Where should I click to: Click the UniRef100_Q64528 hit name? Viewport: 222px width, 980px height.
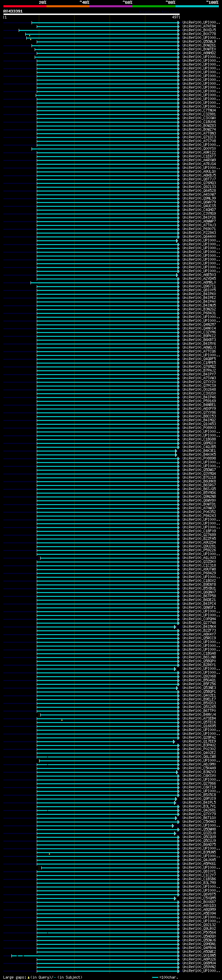(x=199, y=191)
